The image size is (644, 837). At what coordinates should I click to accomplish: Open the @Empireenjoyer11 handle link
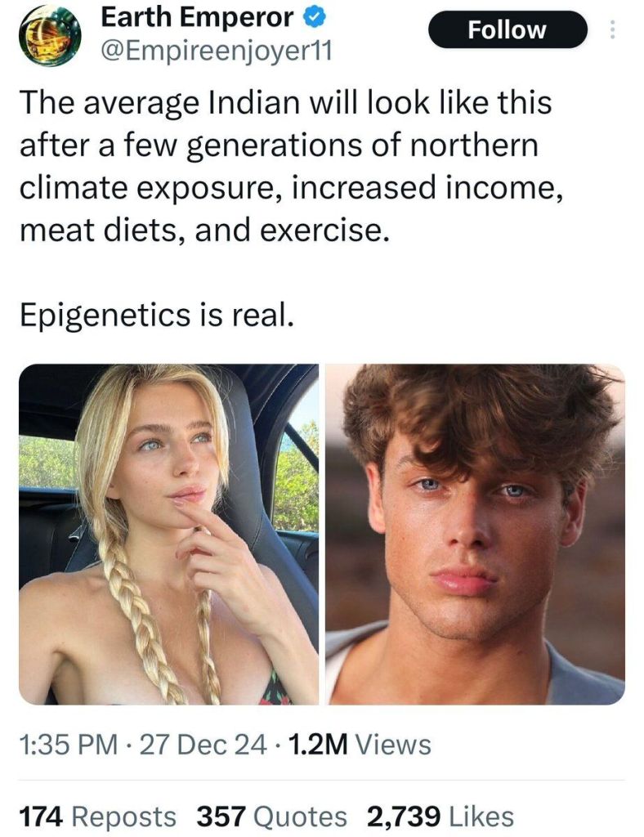[x=216, y=51]
